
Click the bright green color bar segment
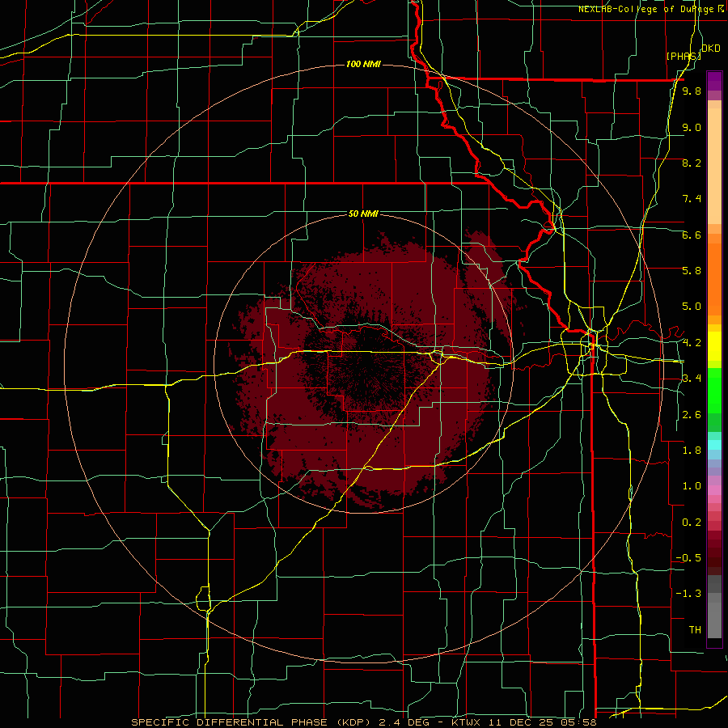pos(714,392)
